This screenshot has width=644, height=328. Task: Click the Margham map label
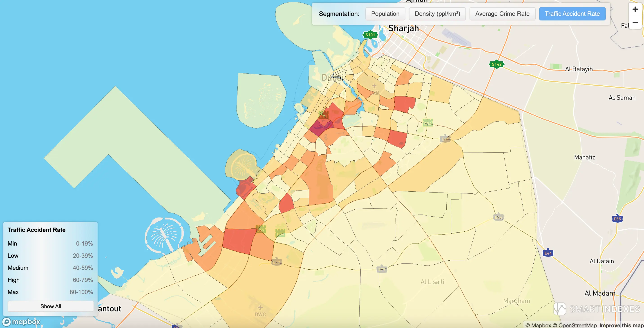tap(517, 301)
